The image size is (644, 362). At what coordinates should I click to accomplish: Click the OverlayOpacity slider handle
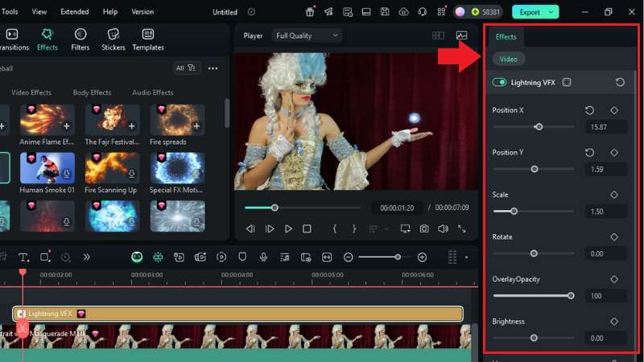[x=571, y=296]
